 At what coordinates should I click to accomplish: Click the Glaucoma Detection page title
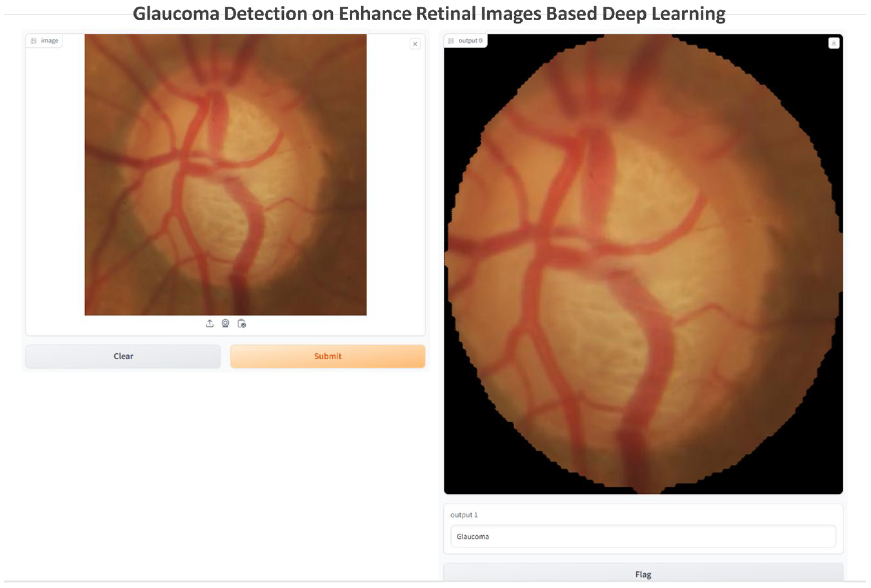click(x=429, y=14)
